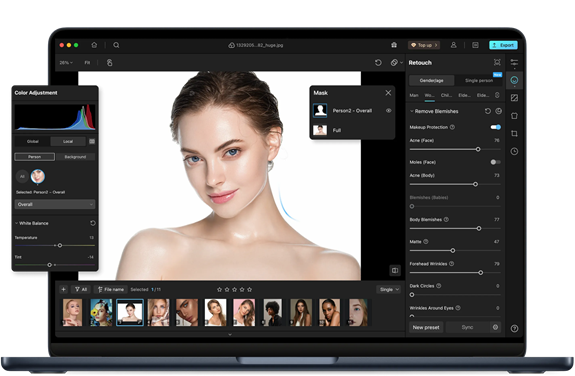Select the Person option in Color Adjustment
This screenshot has width=575, height=376.
34,157
